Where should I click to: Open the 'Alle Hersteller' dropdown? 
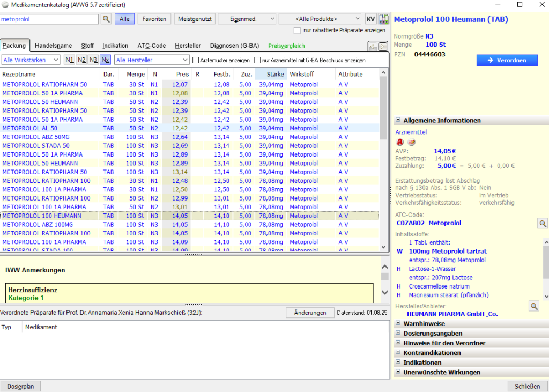click(152, 60)
